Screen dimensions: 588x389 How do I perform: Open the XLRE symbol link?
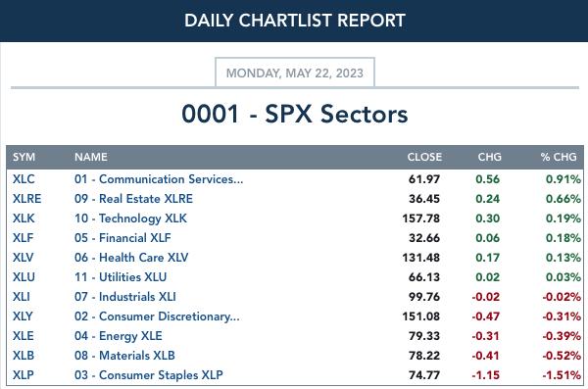pos(27,199)
